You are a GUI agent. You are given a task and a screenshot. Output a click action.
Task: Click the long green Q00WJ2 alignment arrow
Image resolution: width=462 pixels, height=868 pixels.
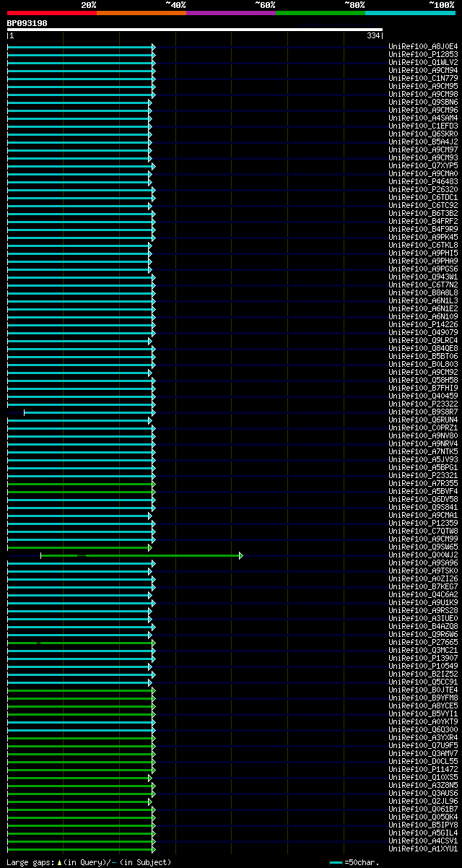[141, 555]
